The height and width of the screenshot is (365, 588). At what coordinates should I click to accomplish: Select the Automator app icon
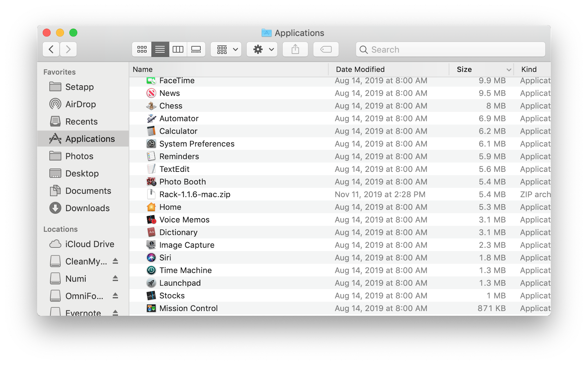151,118
